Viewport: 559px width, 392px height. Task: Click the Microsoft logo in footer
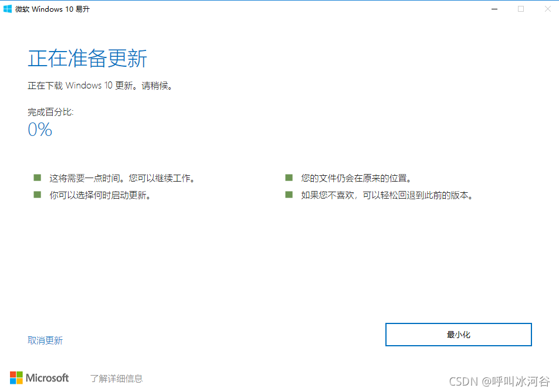[x=39, y=378]
